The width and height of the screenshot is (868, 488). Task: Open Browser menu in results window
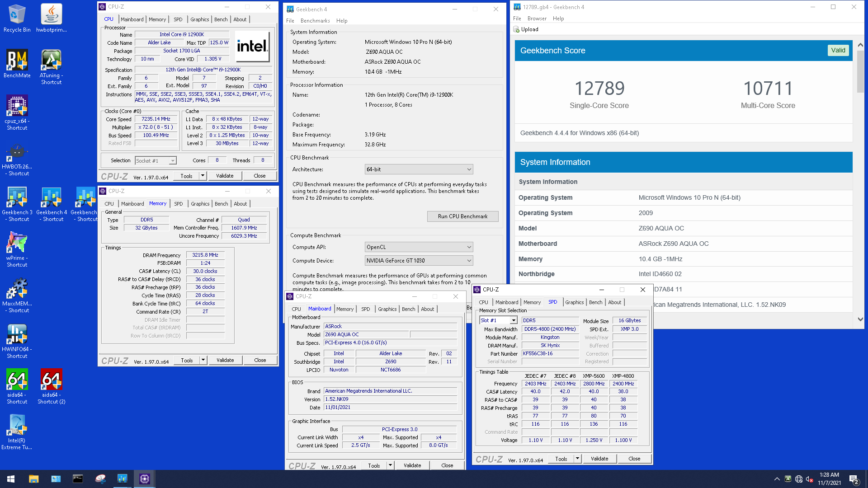[537, 19]
